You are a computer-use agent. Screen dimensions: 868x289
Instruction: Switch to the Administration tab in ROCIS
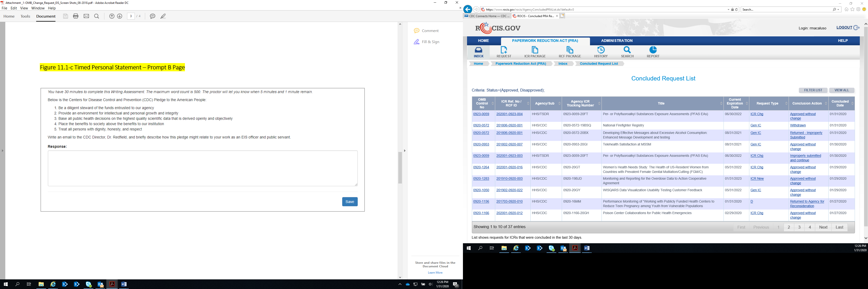(617, 41)
